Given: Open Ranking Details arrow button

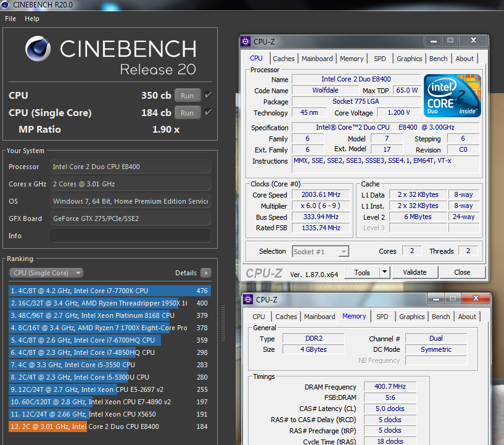Looking at the screenshot, I should [205, 273].
